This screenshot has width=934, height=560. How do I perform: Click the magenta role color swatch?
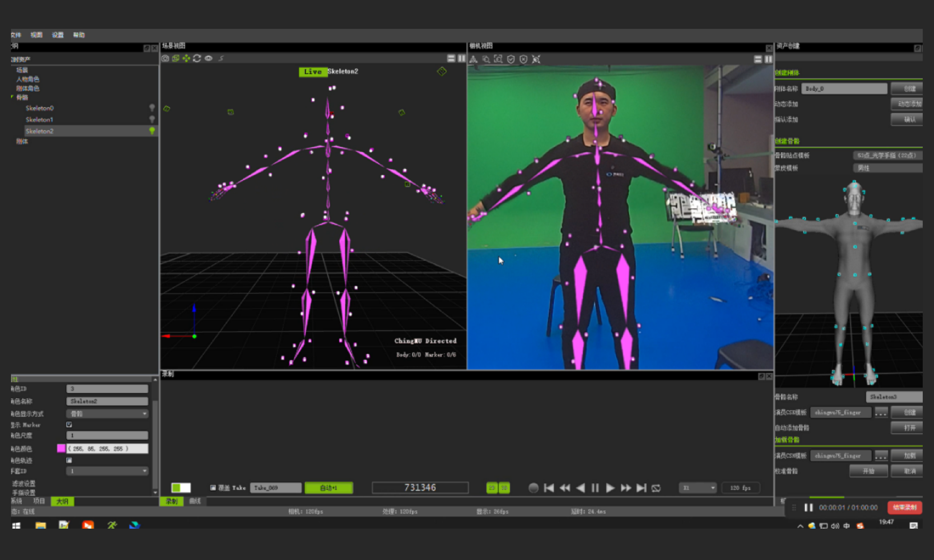tap(61, 448)
